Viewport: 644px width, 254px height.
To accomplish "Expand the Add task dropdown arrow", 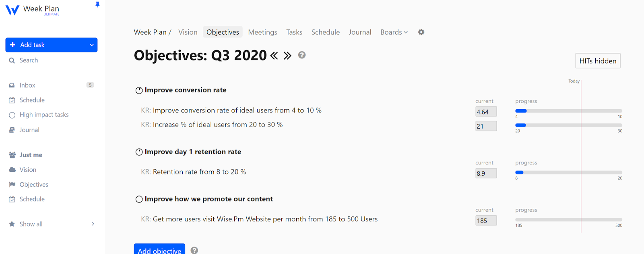I will (92, 45).
